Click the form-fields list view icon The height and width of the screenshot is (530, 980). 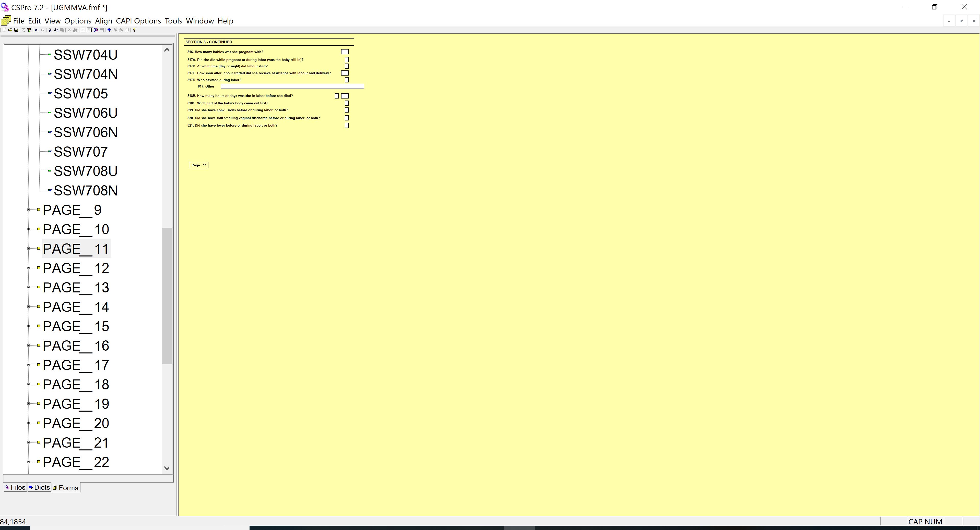tap(90, 30)
